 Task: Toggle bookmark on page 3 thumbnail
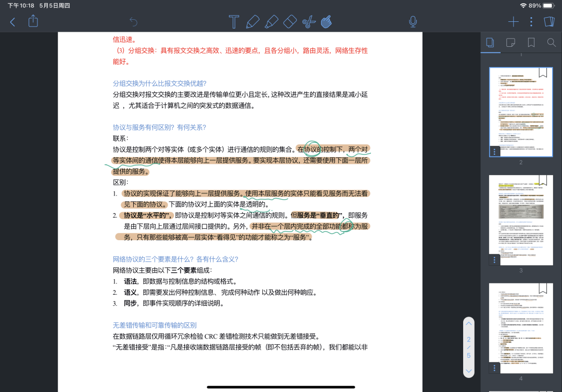543,180
